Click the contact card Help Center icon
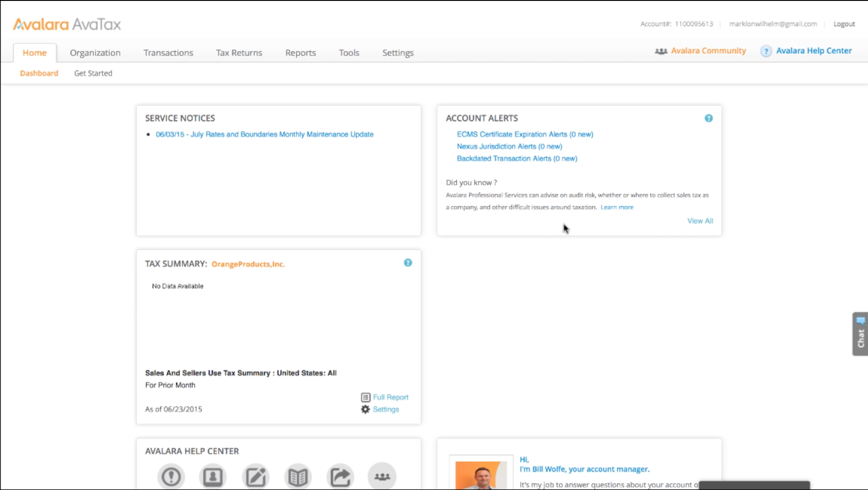 click(212, 476)
